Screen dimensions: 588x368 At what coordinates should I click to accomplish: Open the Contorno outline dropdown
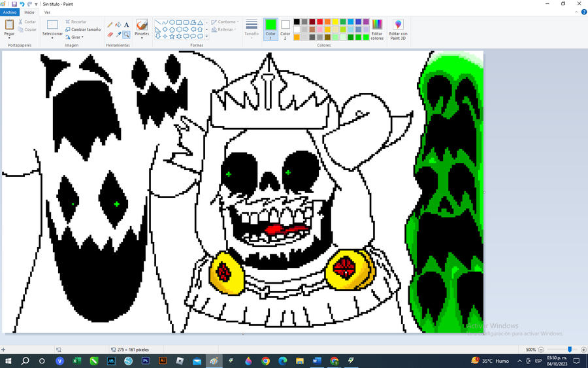(x=225, y=22)
